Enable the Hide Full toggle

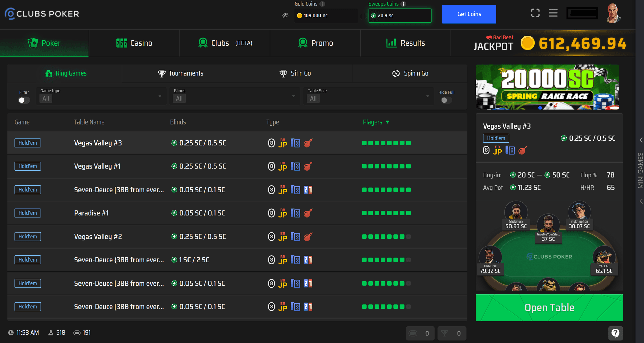pyautogui.click(x=446, y=100)
